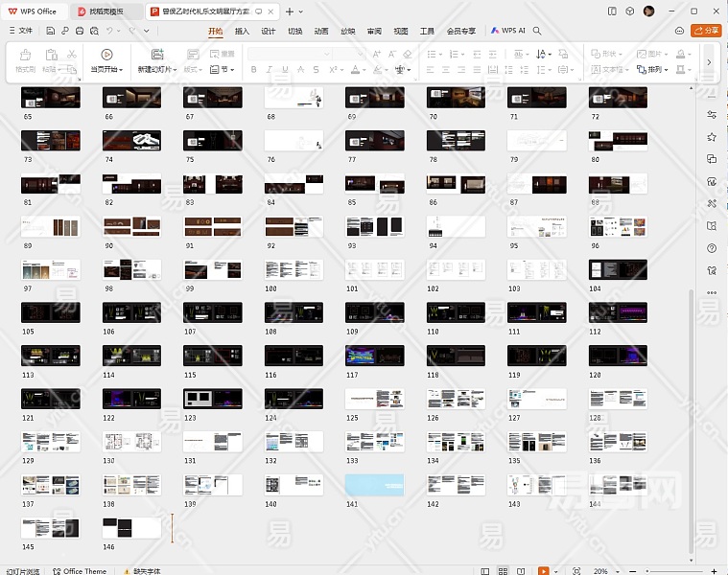Screen dimensions: 728x575
Task: Start slideshow with 当页开始 play icon
Action: [x=106, y=56]
